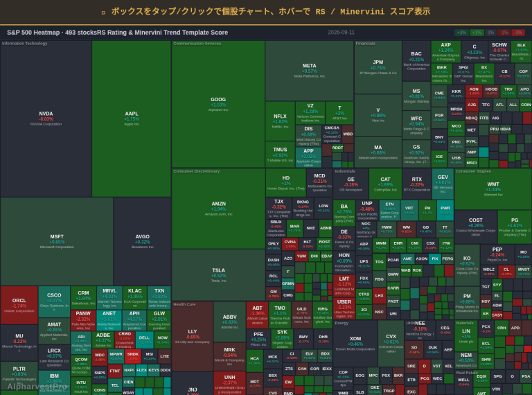Click the KO Coca-Cola tile
This screenshot has height=395, width=532.
point(467,265)
